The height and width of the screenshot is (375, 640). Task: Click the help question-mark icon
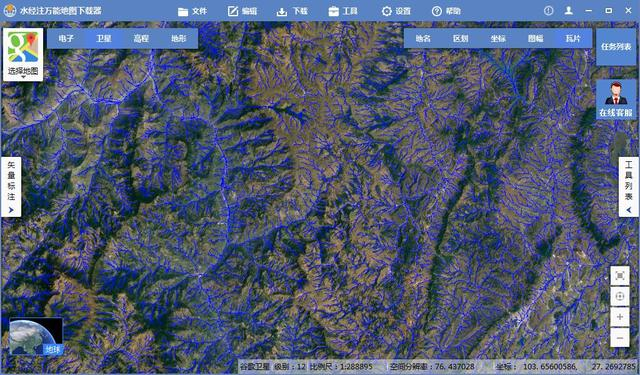click(x=437, y=11)
